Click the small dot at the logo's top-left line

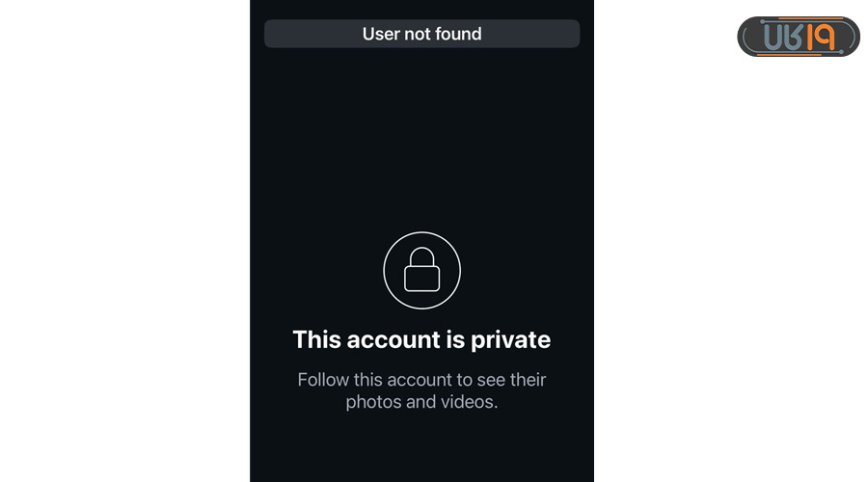pos(762,21)
